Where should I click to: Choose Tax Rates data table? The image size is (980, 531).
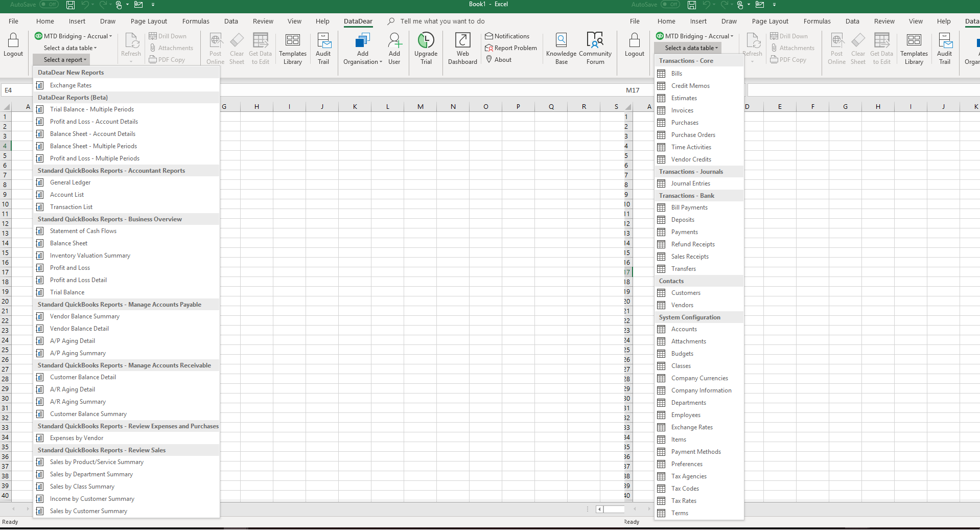point(699,501)
